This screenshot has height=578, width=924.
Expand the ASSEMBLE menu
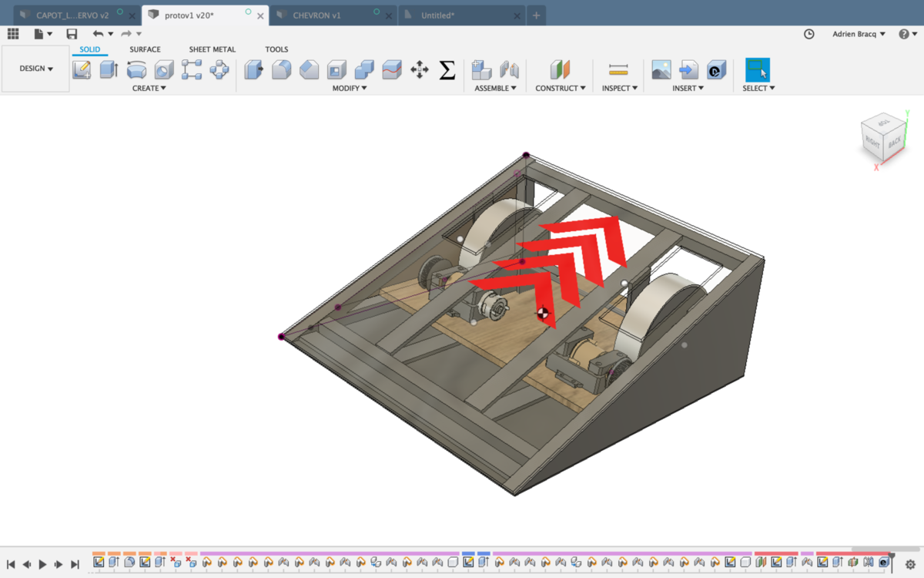[495, 89]
